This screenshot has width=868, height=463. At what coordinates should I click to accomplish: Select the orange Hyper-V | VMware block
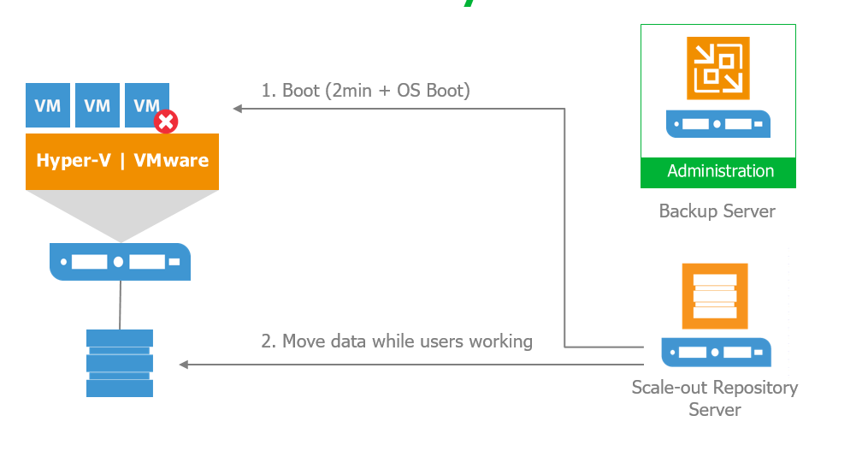pyautogui.click(x=122, y=161)
